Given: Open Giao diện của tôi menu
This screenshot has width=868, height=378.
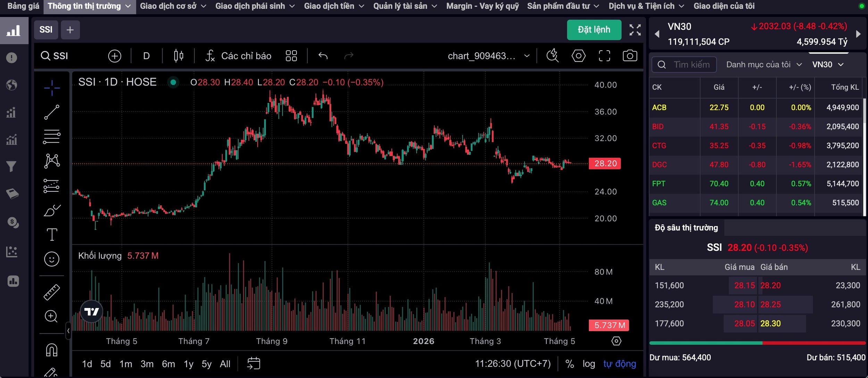Looking at the screenshot, I should [724, 6].
